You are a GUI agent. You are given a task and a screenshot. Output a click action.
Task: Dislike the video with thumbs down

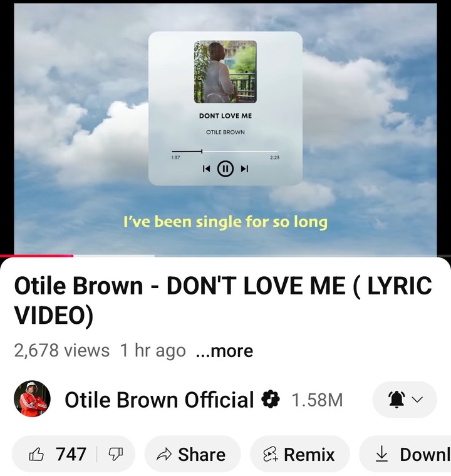[x=116, y=454]
